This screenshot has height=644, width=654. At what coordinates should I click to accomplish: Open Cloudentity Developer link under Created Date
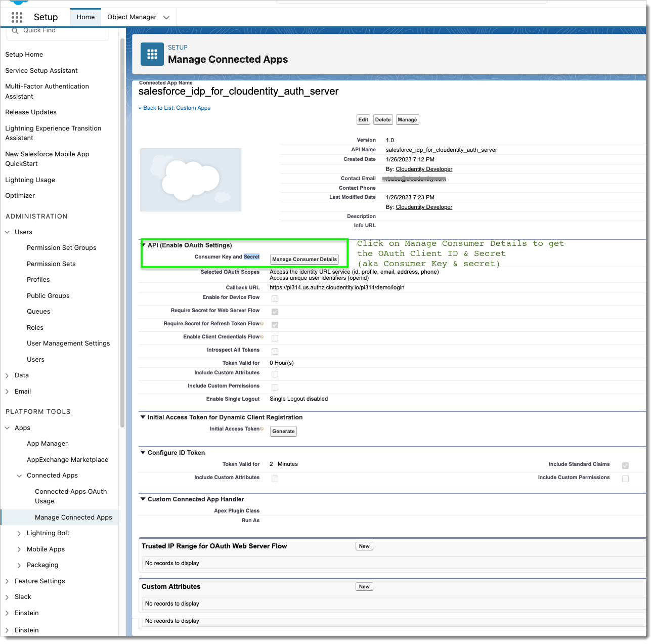[x=424, y=169]
